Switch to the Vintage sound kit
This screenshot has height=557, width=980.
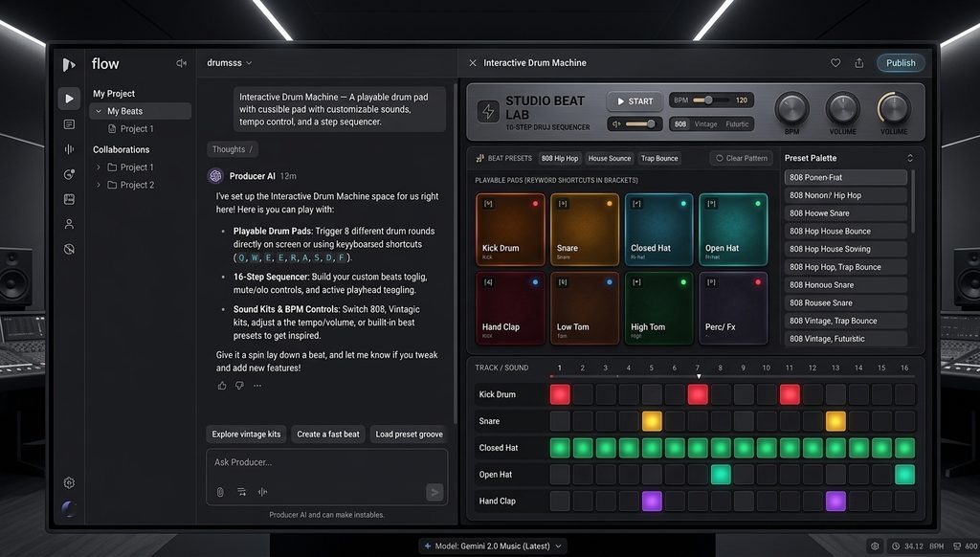tap(705, 124)
